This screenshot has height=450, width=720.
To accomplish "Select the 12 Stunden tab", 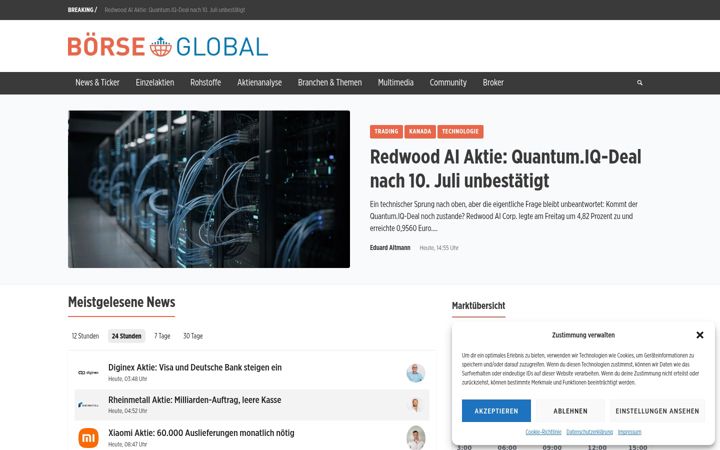I will (85, 336).
